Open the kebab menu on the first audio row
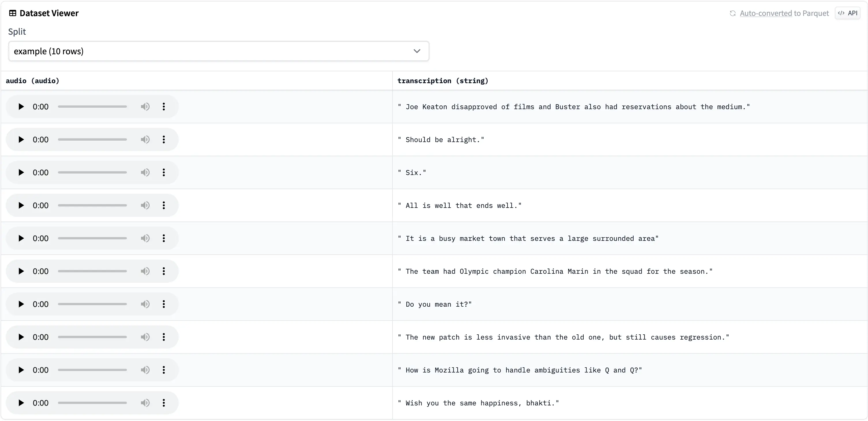Image resolution: width=868 pixels, height=421 pixels. point(164,107)
